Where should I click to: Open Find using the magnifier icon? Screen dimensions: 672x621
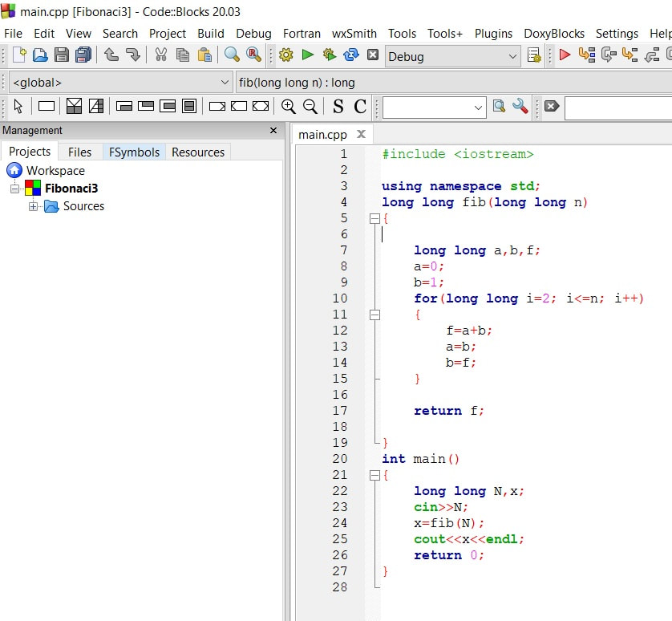[x=232, y=55]
